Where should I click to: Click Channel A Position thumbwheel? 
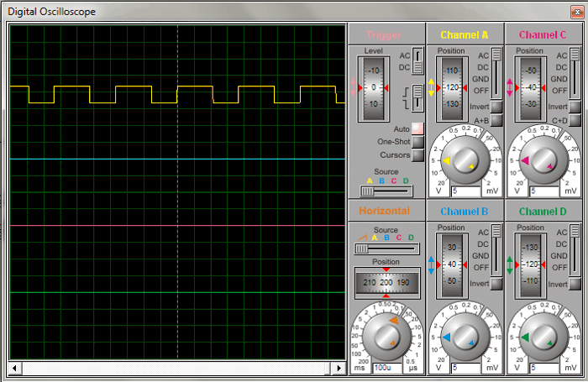[452, 89]
